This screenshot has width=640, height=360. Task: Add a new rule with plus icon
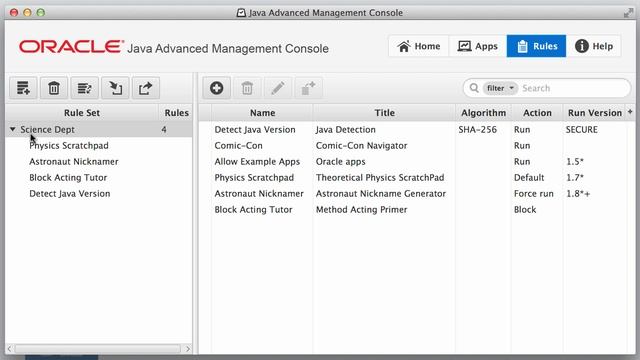tap(216, 88)
